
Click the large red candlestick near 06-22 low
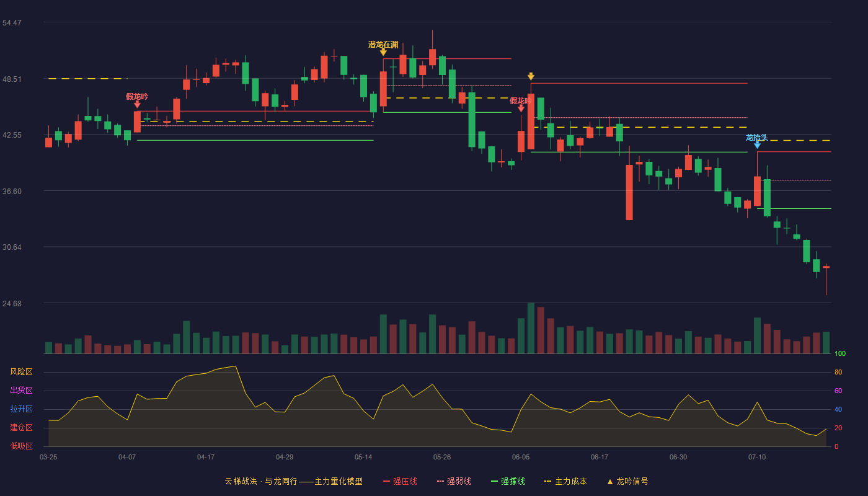coord(629,192)
